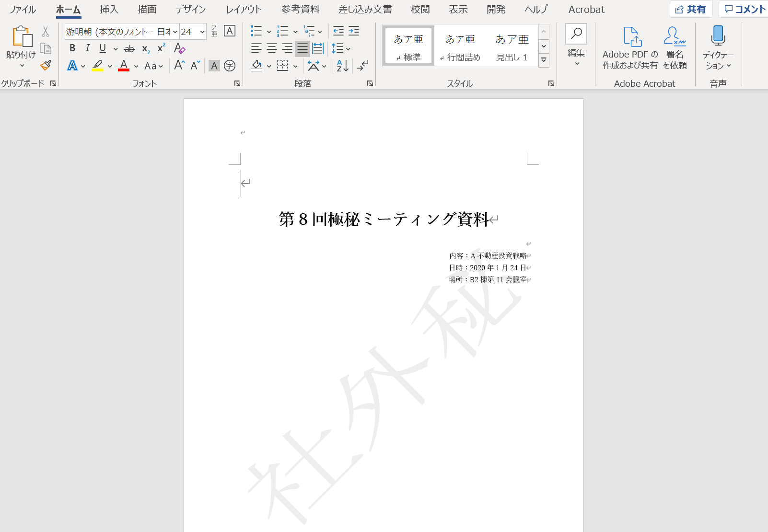Switch to the デザイン tab
Image resolution: width=768 pixels, height=532 pixels.
point(190,10)
